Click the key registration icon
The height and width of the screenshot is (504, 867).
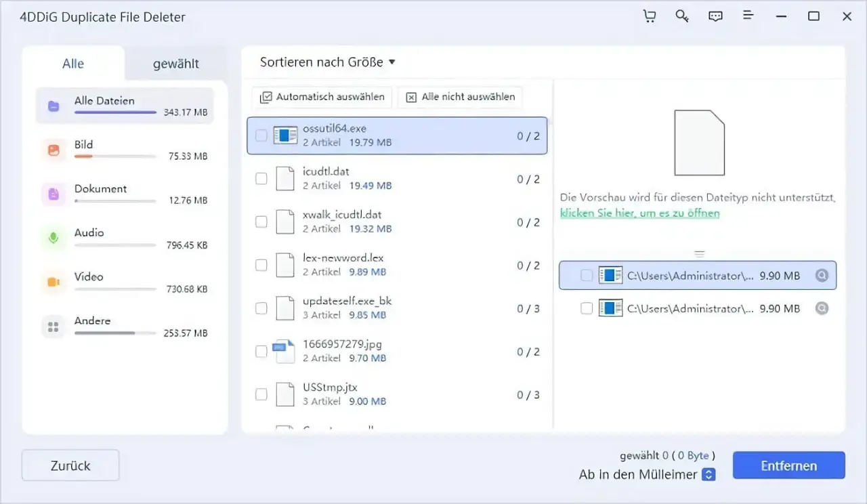(682, 16)
